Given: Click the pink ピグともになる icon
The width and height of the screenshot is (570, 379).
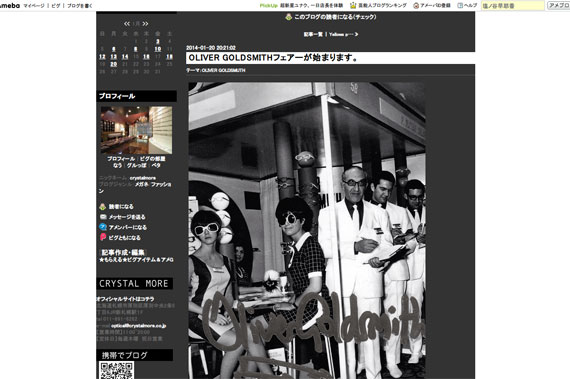Looking at the screenshot, I should tap(103, 237).
